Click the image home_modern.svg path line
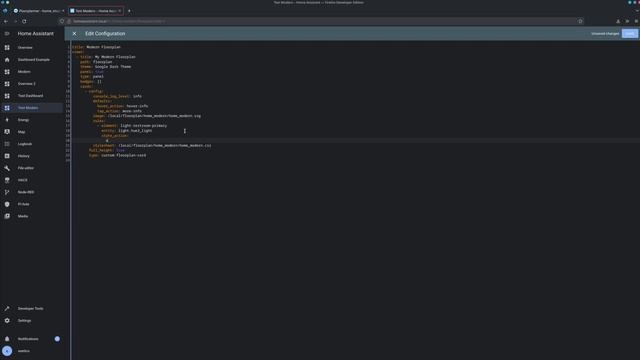The height and width of the screenshot is (360, 640). pyautogui.click(x=147, y=116)
